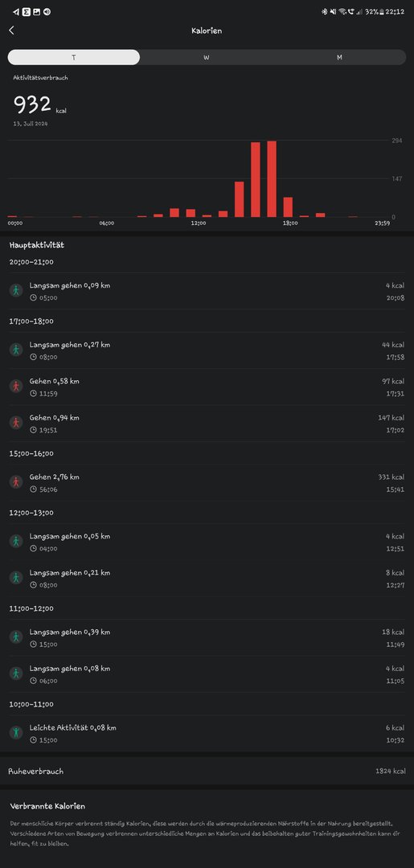Tap red walking icon for Gehen 0,58 km
Image resolution: width=414 pixels, height=868 pixels.
16,387
